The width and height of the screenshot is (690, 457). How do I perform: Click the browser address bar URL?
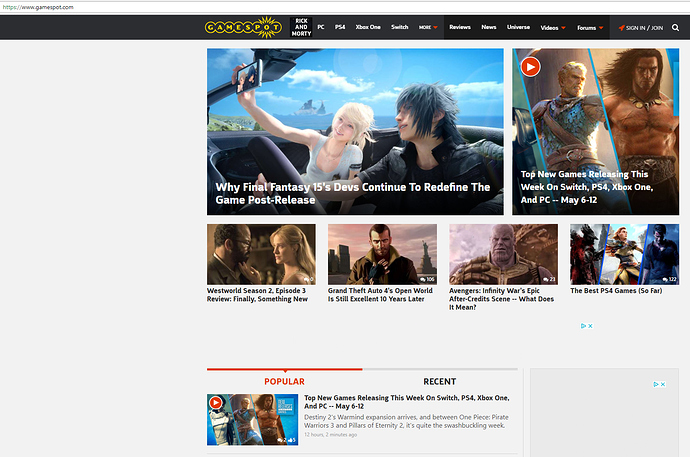pyautogui.click(x=38, y=7)
